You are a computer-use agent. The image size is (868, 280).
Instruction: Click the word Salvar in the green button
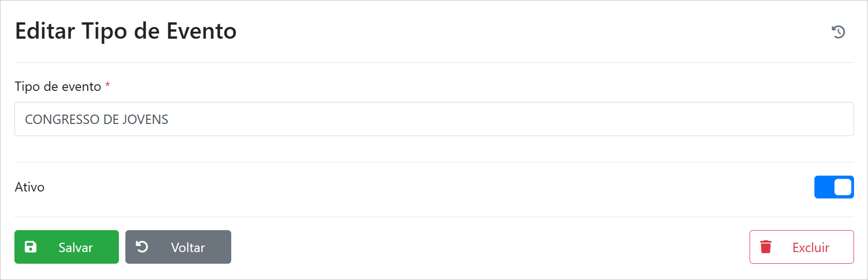[76, 247]
